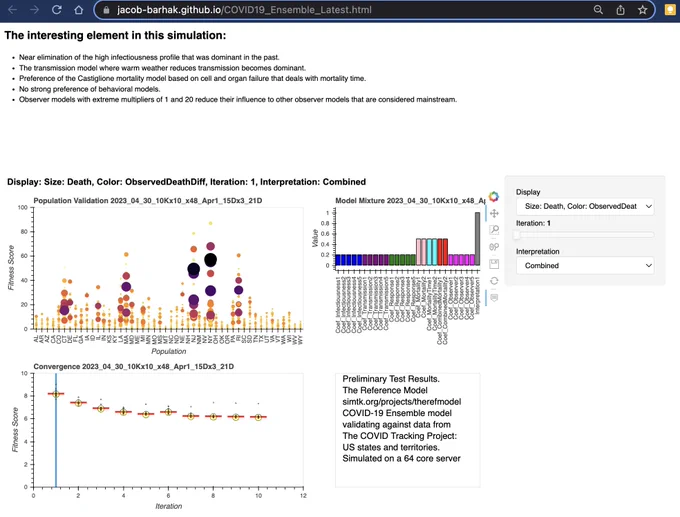
Task: Click the "Population" x-axis label
Action: (x=169, y=351)
